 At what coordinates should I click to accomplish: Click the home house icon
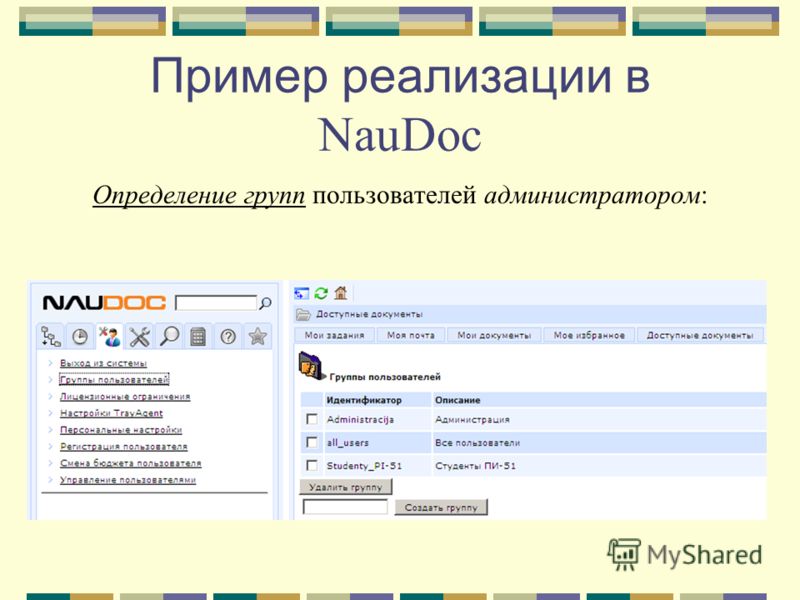point(341,293)
